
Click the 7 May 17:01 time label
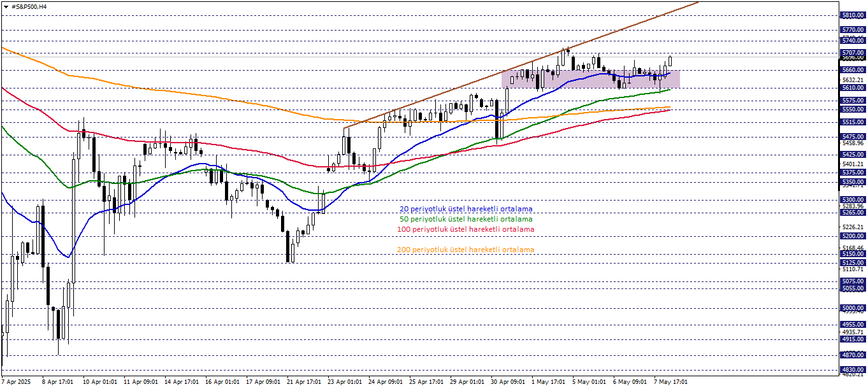pos(671,382)
